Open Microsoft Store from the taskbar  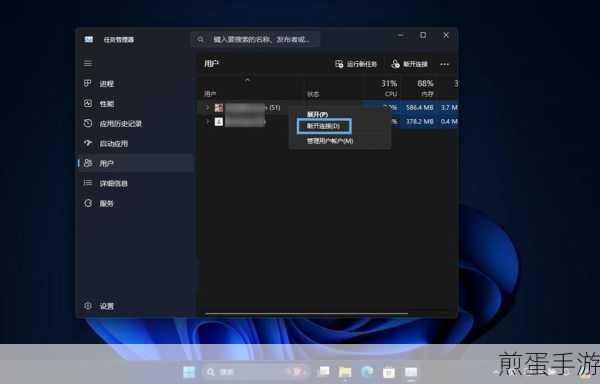[389, 372]
